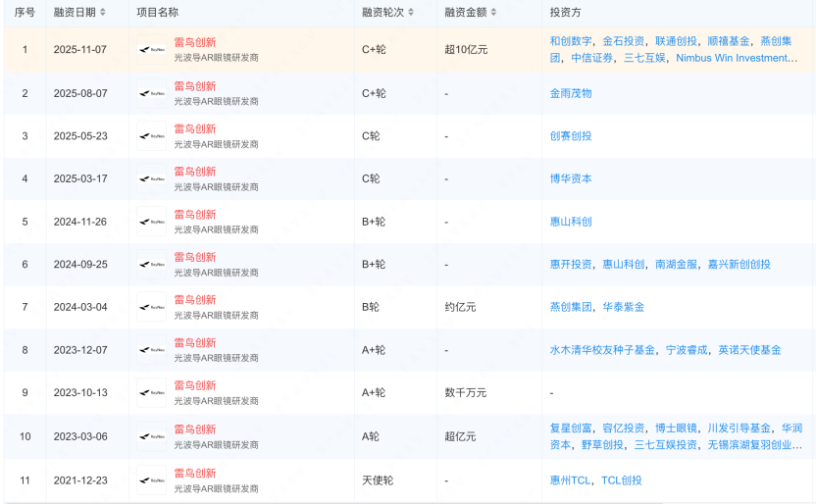Sort the table by 融资日期 column
Viewport: 816px width, 504px height.
point(103,13)
